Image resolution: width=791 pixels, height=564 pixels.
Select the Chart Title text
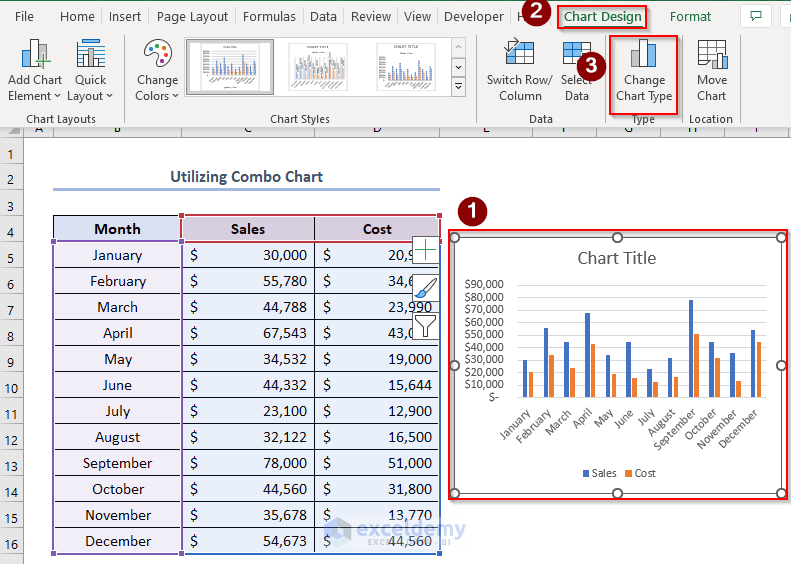(617, 258)
